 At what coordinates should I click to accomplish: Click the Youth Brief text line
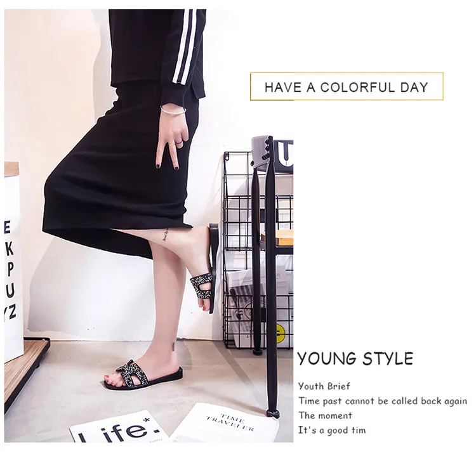324,386
